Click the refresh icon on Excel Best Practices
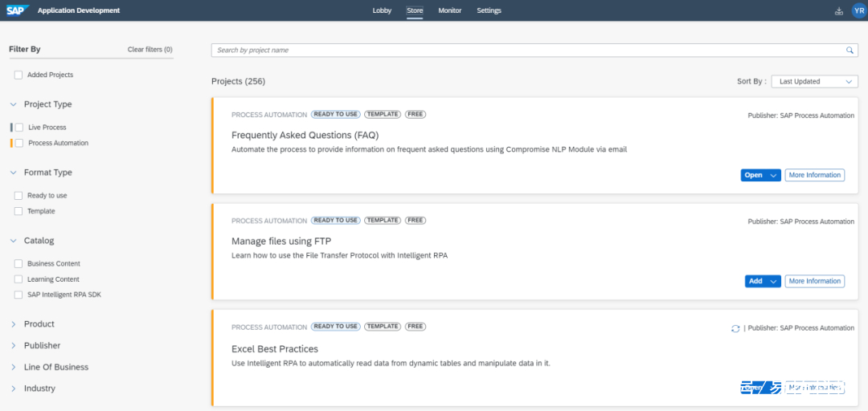Screen dimensions: 868x411 coord(735,328)
